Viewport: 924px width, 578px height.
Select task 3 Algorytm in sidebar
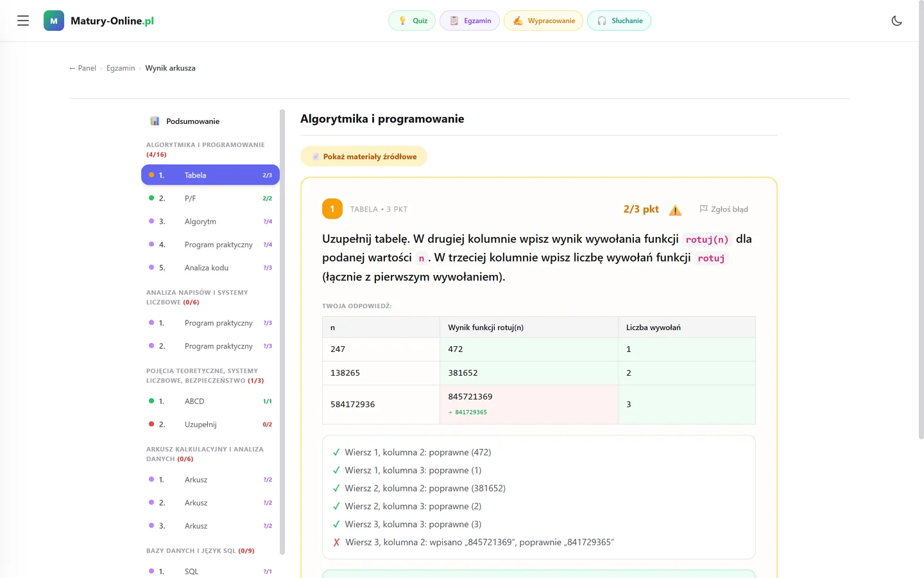click(210, 222)
